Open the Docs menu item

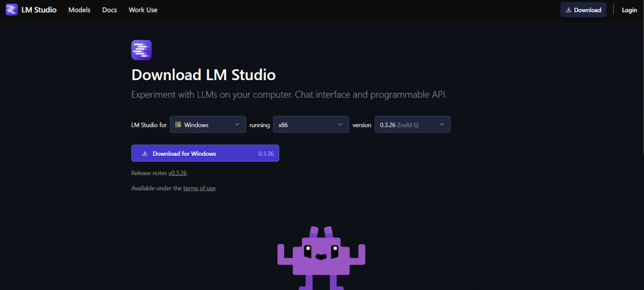point(109,10)
